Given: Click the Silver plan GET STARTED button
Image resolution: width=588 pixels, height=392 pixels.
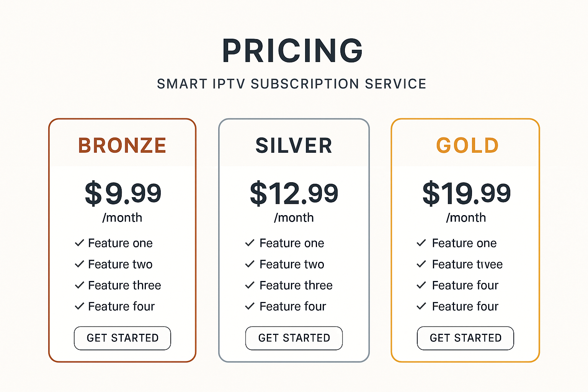Looking at the screenshot, I should pyautogui.click(x=294, y=338).
